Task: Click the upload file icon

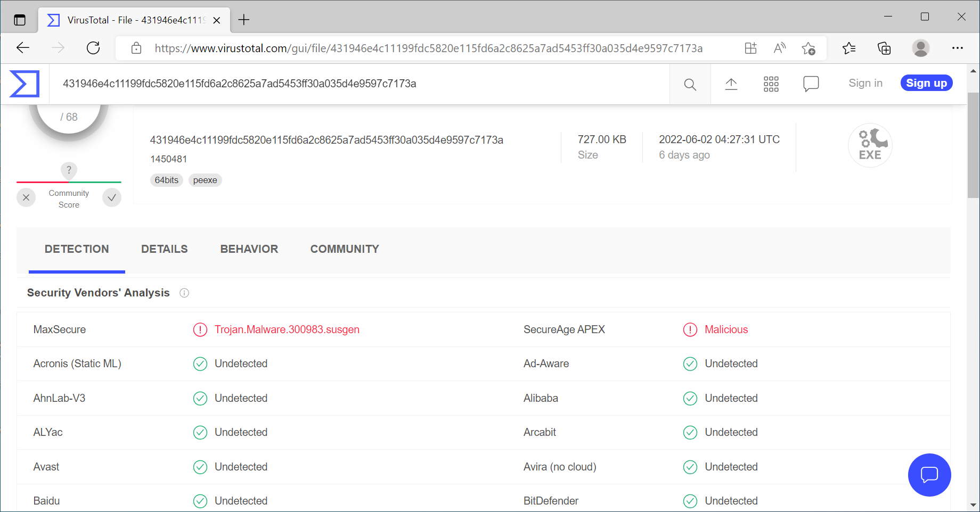Action: [x=731, y=84]
